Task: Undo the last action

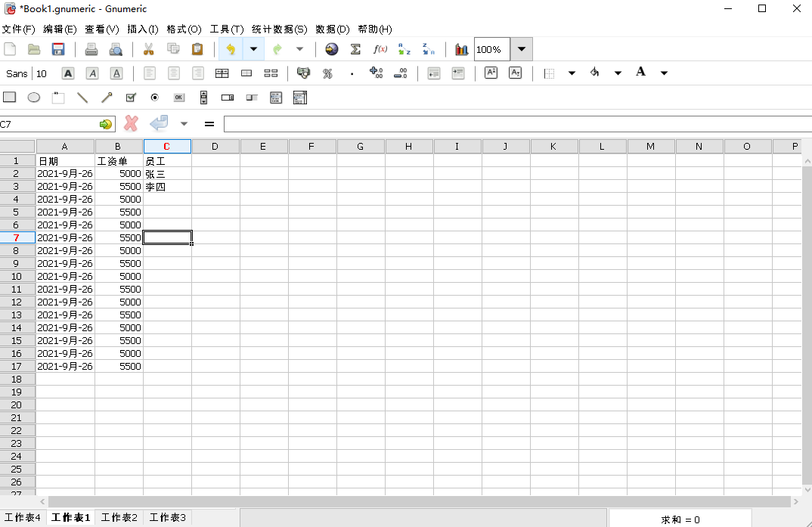Action: pos(231,49)
